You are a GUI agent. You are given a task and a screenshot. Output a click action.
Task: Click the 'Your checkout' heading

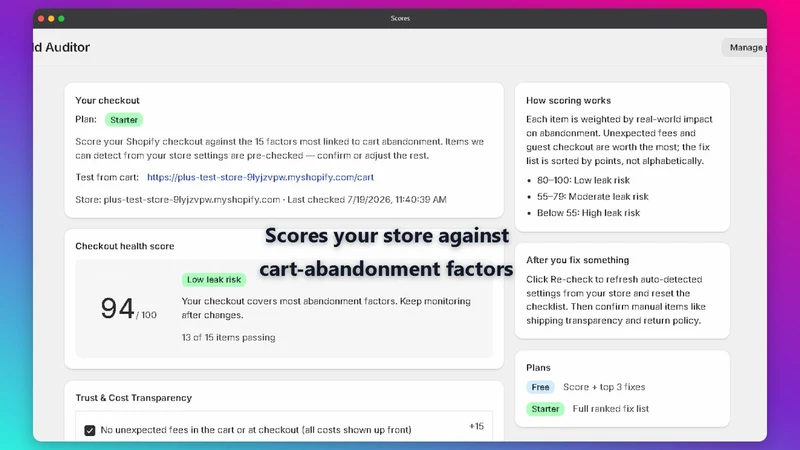[107, 101]
